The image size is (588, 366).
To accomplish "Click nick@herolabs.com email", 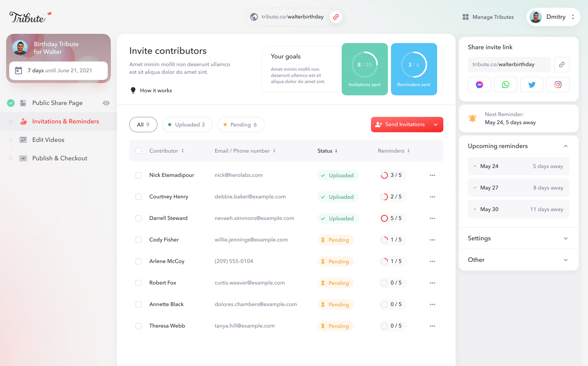I will click(x=239, y=175).
